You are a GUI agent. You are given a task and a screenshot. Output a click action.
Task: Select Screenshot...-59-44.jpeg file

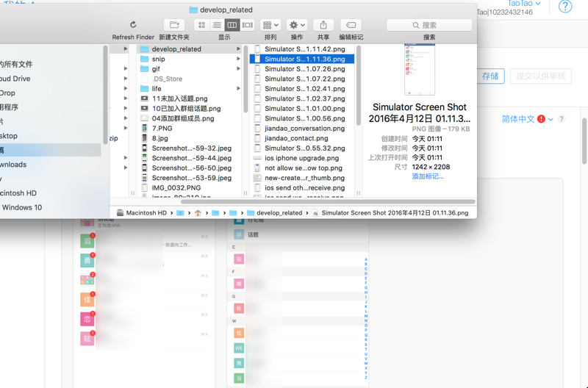[190, 158]
